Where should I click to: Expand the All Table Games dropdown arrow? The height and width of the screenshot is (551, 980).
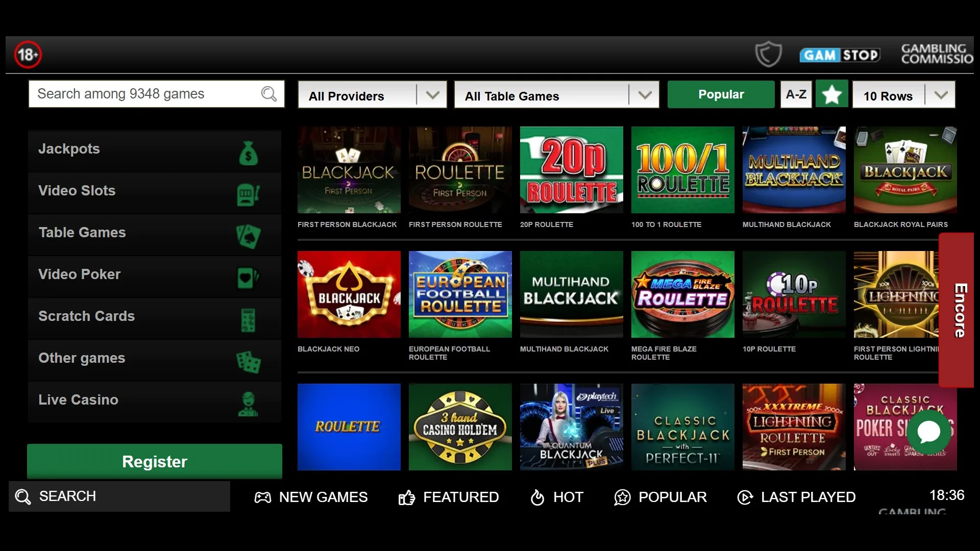point(645,95)
